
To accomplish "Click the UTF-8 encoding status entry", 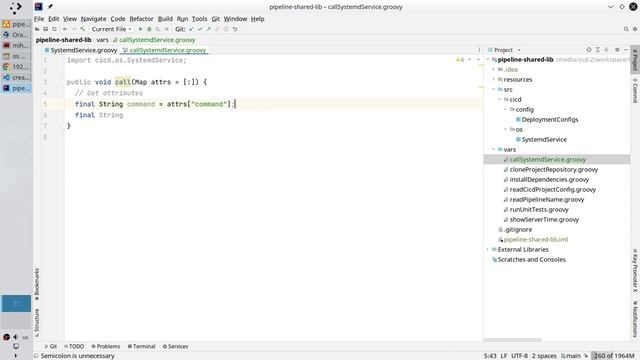I will (x=520, y=356).
